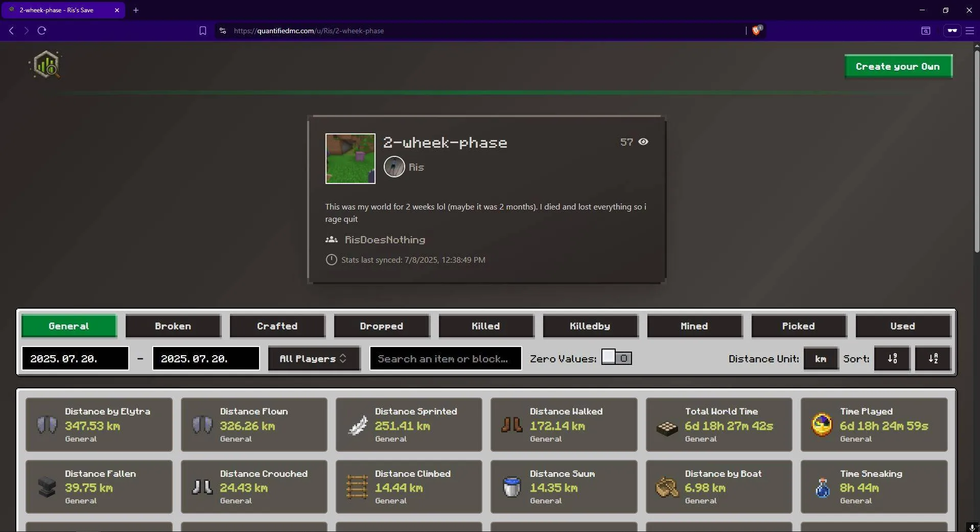Viewport: 980px width, 532px height.
Task: Click the Distance Crouched boots icon
Action: pos(202,487)
